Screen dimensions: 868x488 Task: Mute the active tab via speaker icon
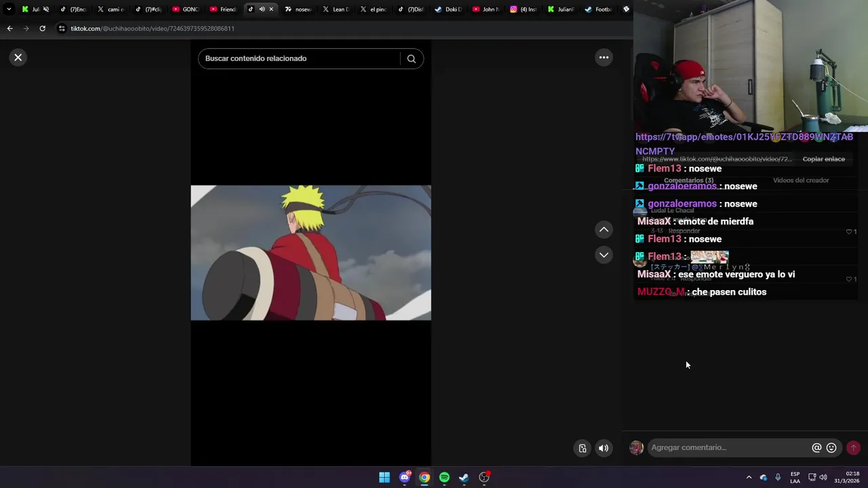tap(262, 9)
